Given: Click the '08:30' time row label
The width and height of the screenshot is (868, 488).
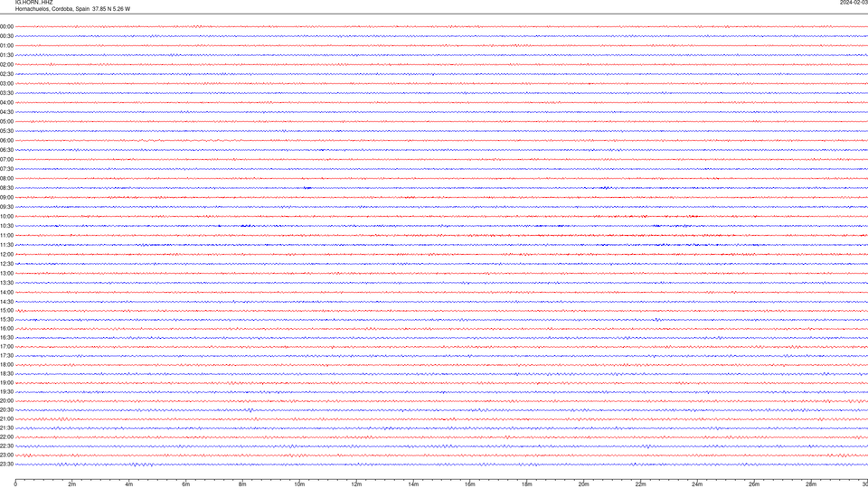Looking at the screenshot, I should click(x=6, y=188).
